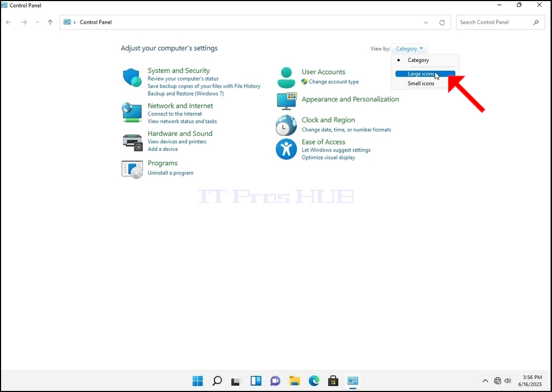Open Chat app on the taskbar

click(x=275, y=381)
